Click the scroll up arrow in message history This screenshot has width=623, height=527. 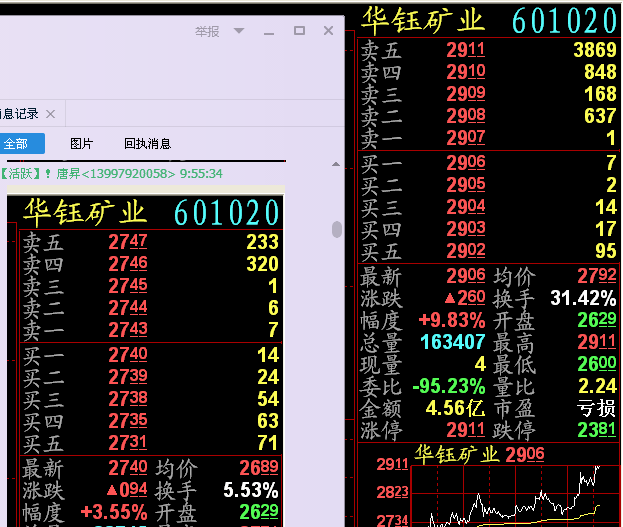336,164
